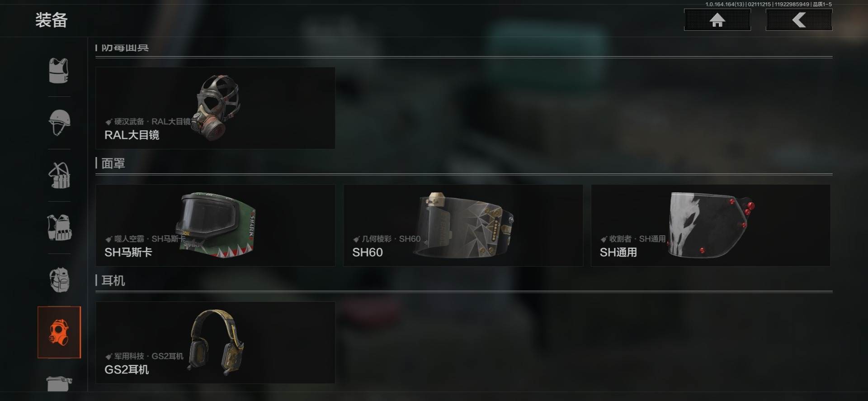Choose the GS2耳机 headset card

point(215,343)
